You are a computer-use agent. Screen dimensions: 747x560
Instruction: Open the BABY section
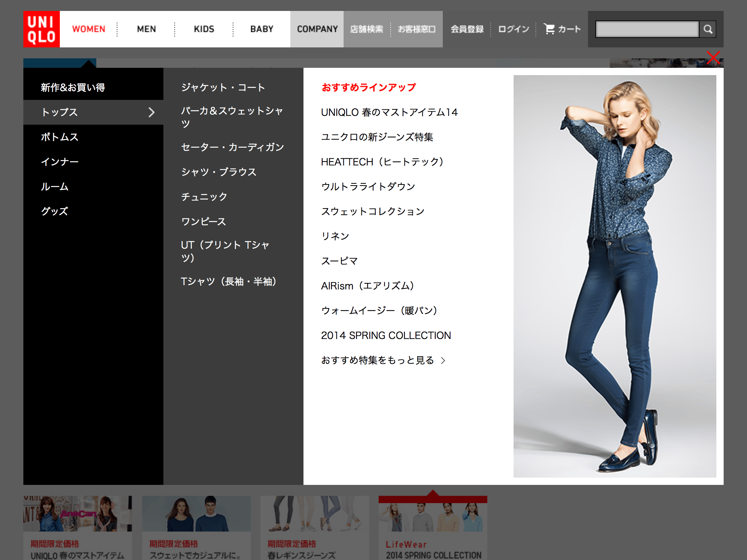pyautogui.click(x=262, y=29)
